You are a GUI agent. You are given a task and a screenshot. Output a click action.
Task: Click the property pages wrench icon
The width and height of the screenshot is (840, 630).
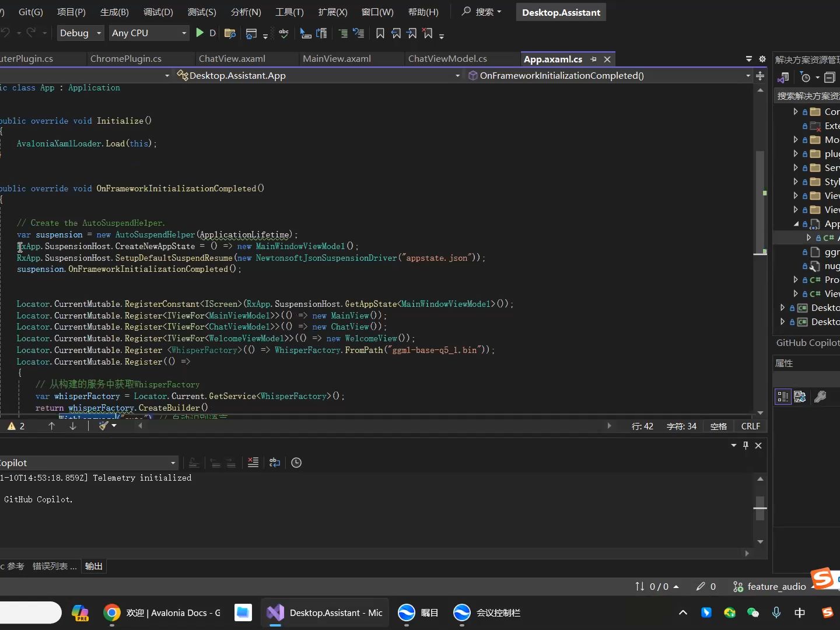coord(820,397)
